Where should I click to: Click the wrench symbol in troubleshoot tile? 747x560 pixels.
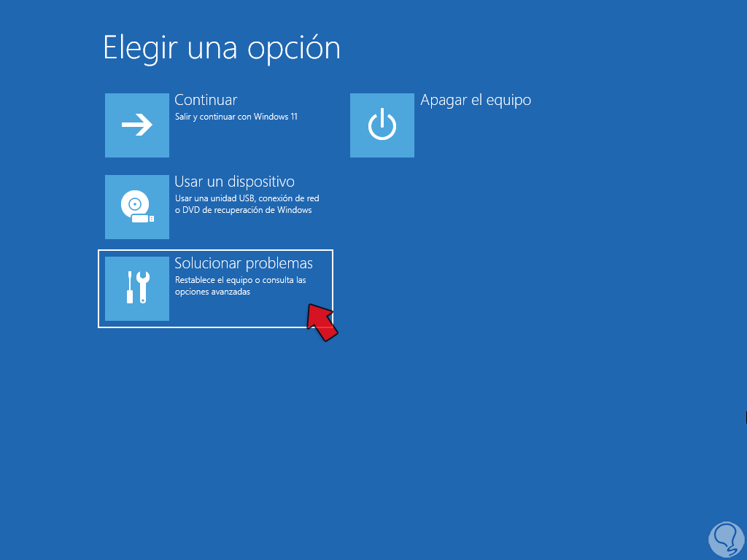pyautogui.click(x=143, y=287)
